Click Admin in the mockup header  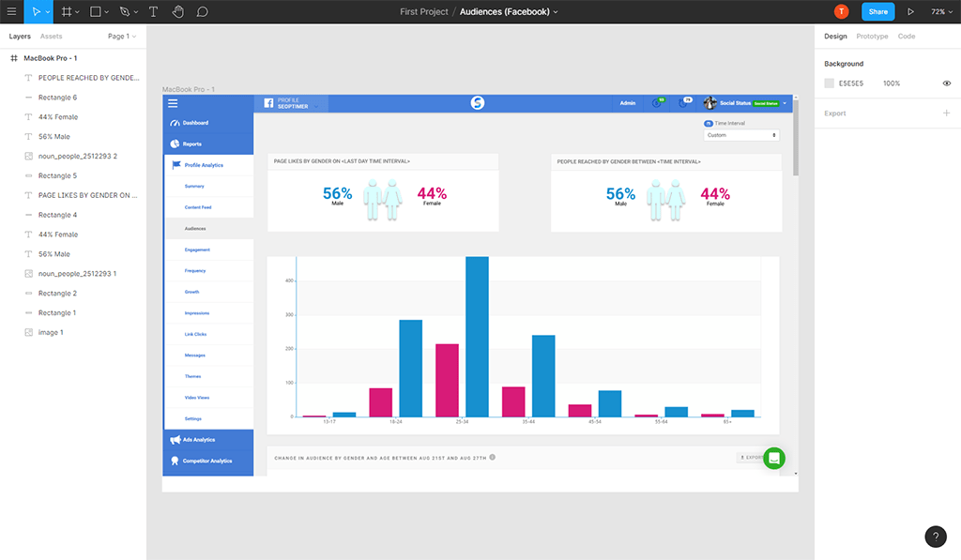[x=628, y=103]
